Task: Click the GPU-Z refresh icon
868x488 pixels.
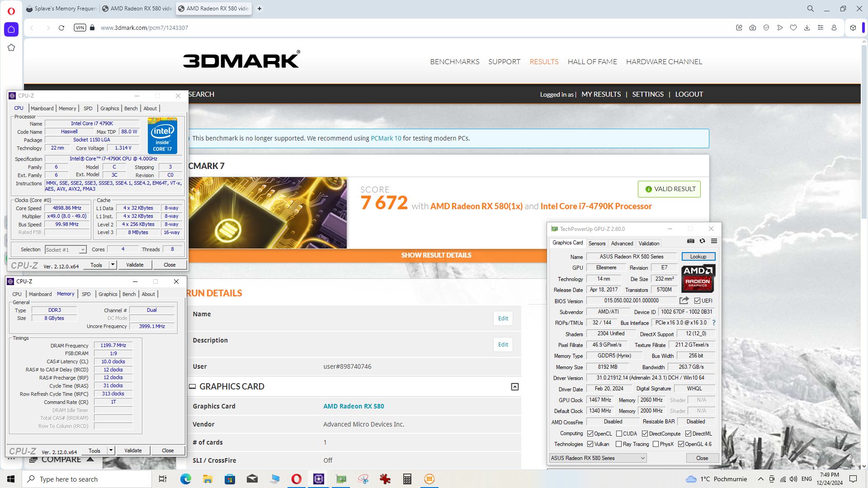Action: click(702, 241)
